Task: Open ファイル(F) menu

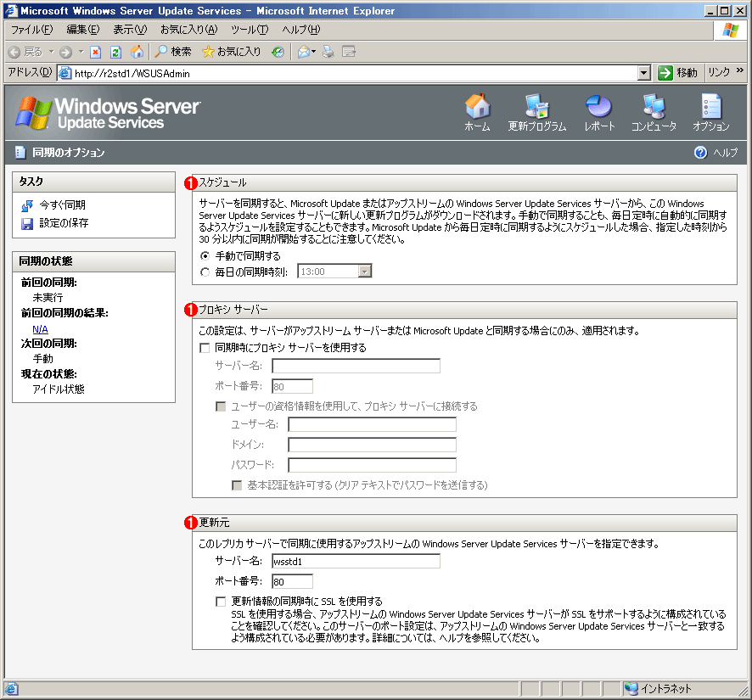Action: coord(31,30)
